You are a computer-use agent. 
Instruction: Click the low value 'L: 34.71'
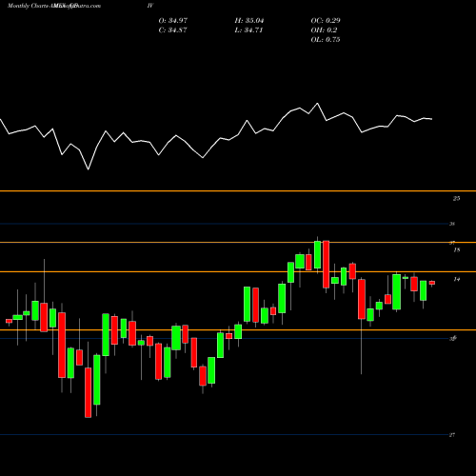[x=248, y=30]
